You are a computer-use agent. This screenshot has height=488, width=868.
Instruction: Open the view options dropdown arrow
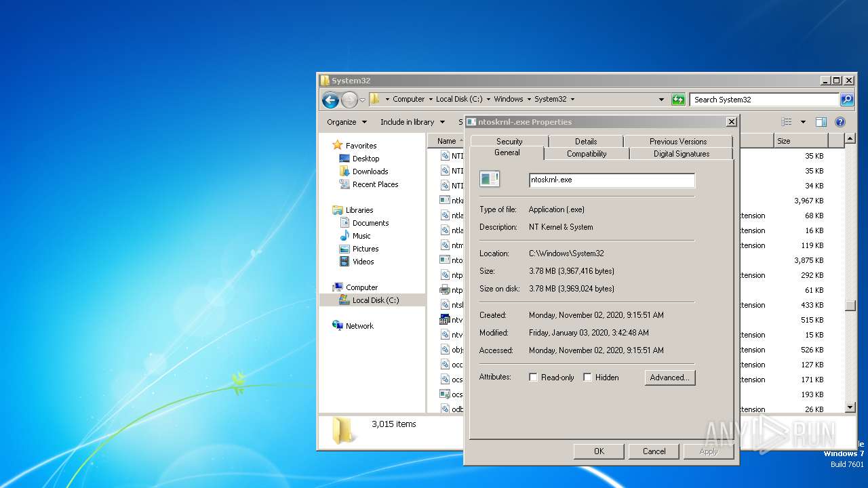click(803, 122)
